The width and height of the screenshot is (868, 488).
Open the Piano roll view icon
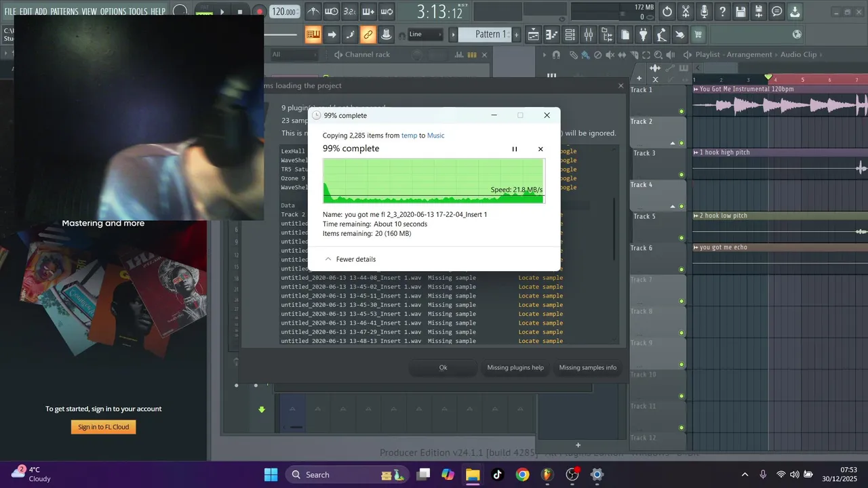(x=552, y=35)
